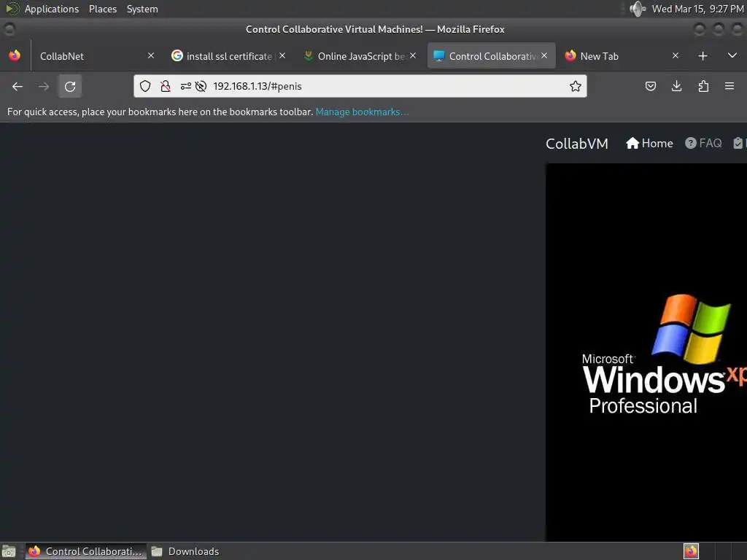Open the Manage bookmarks link
Image resolution: width=747 pixels, height=560 pixels.
click(x=362, y=112)
